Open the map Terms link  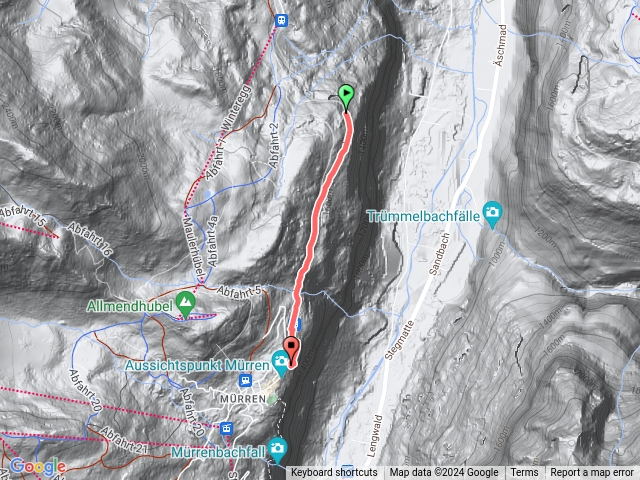click(524, 473)
